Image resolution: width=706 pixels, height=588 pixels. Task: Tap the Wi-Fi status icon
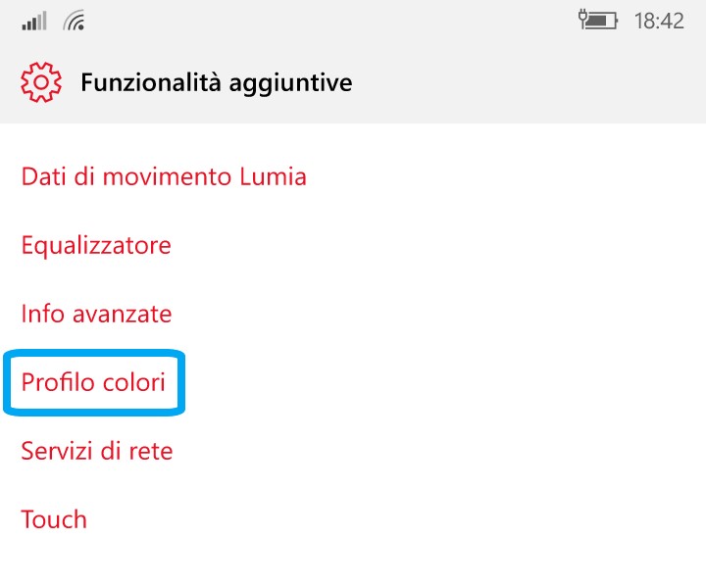tap(74, 20)
